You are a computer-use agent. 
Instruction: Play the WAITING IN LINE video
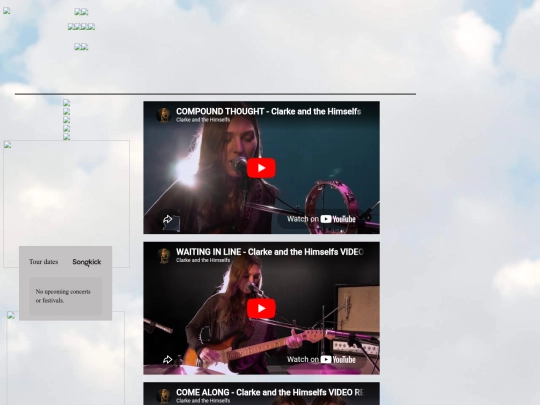pos(261,308)
